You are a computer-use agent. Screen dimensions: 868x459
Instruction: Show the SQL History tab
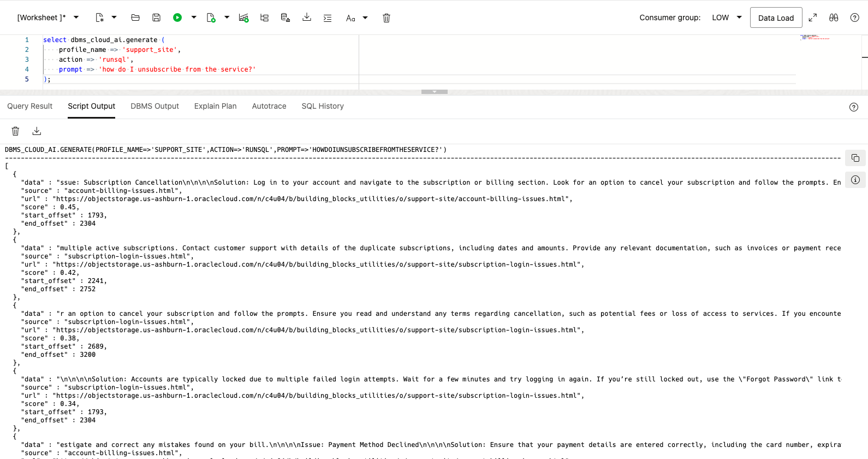coord(323,106)
